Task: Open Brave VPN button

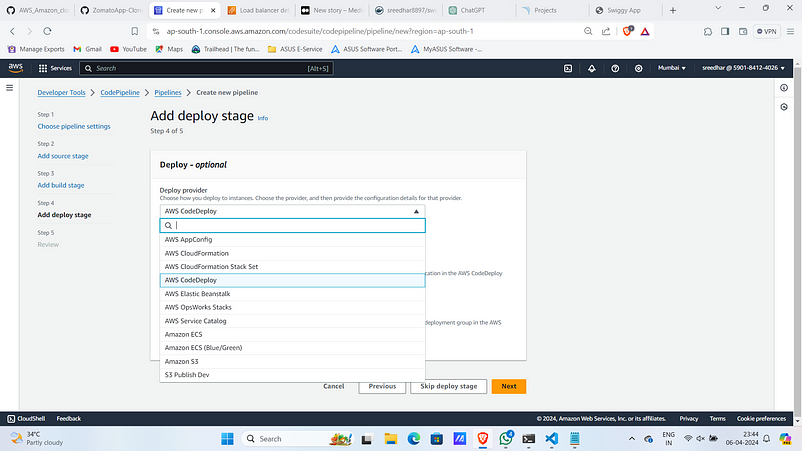Action: click(767, 31)
